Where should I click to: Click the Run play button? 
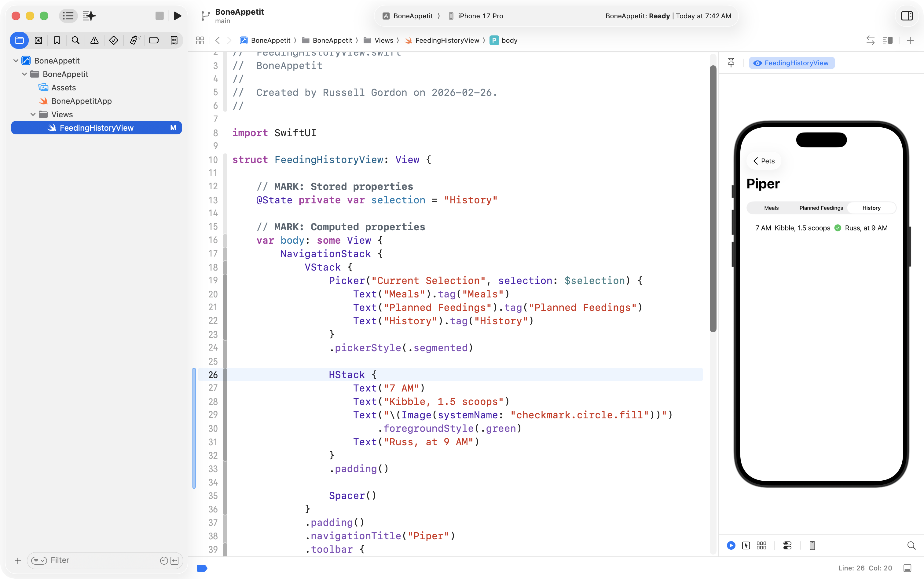(177, 16)
